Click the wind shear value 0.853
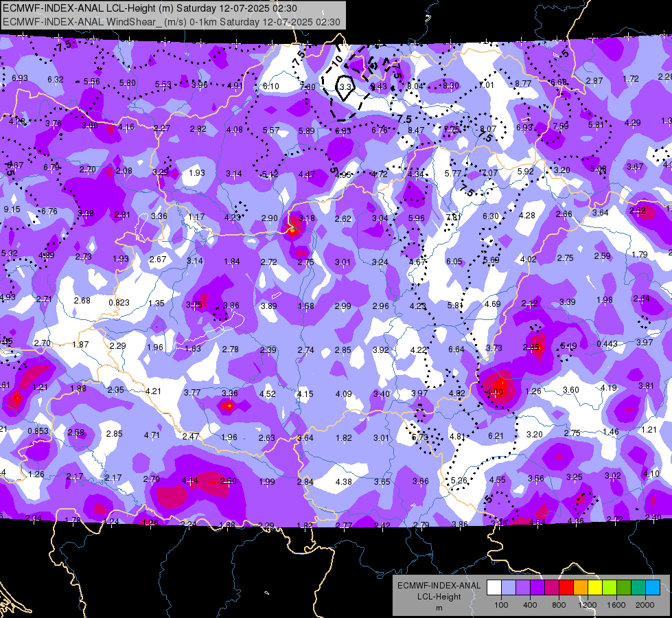Viewport: 672px width, 618px height. coord(38,431)
